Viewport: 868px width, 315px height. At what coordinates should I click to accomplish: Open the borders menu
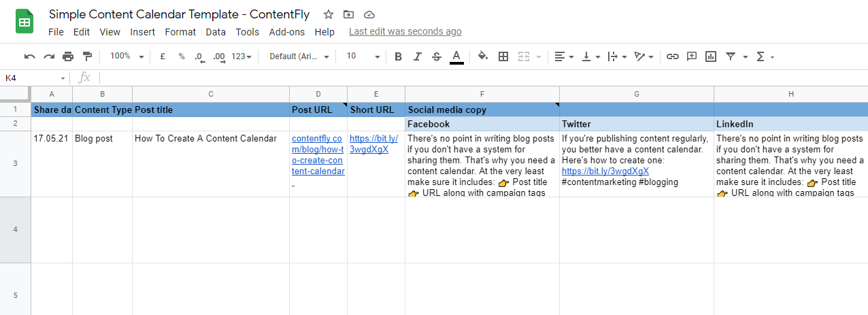coord(503,56)
